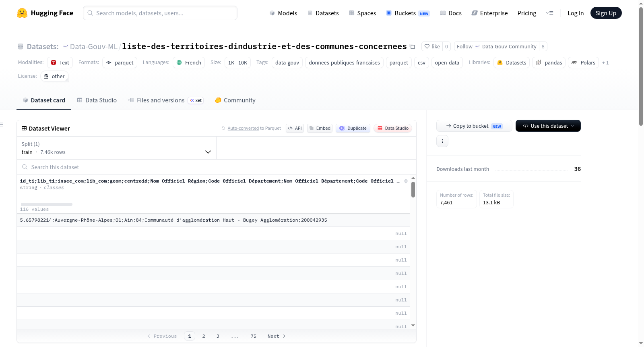
Task: Click the API code icon button
Action: point(295,128)
